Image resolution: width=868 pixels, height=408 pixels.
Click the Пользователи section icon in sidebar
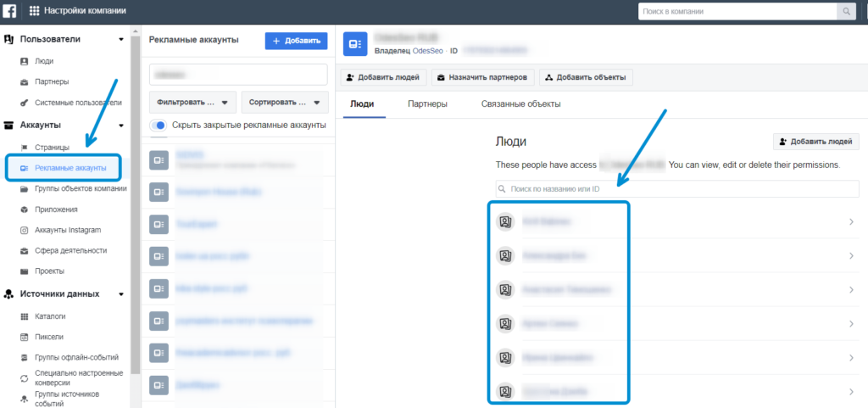pos(8,39)
